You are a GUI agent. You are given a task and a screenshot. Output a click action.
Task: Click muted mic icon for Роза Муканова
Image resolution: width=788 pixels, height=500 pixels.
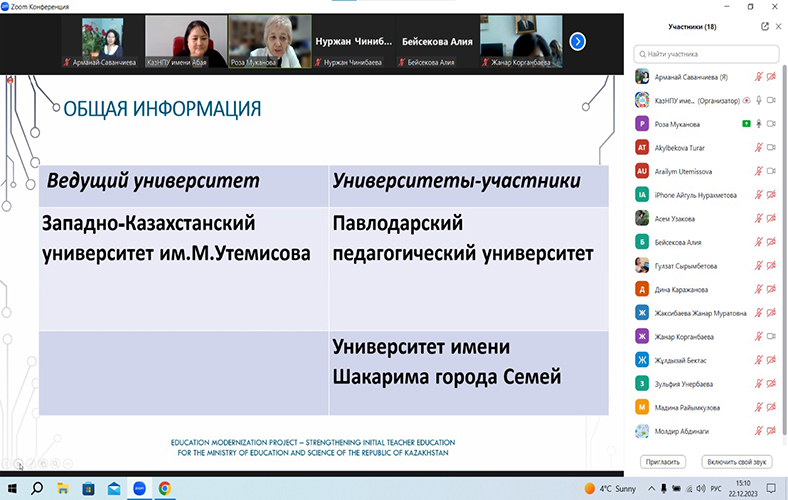point(758,123)
